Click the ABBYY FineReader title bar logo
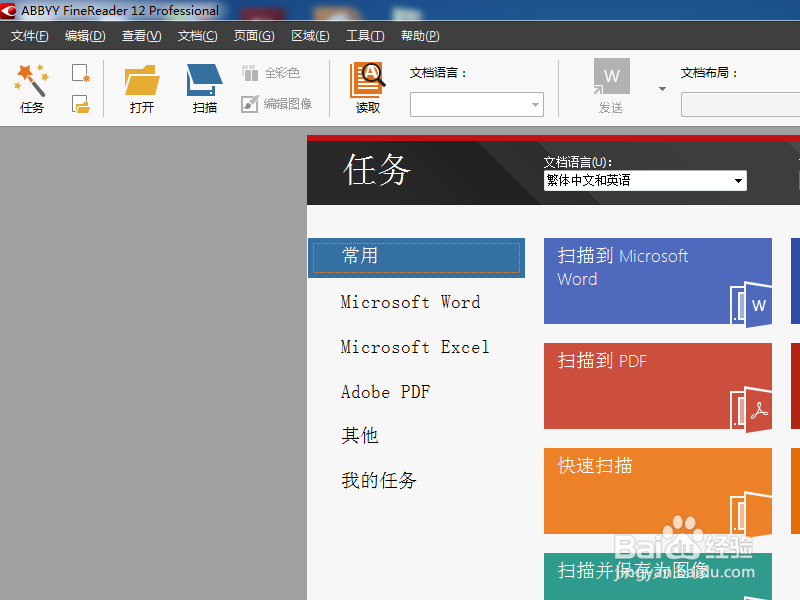This screenshot has width=800, height=600. [8, 10]
